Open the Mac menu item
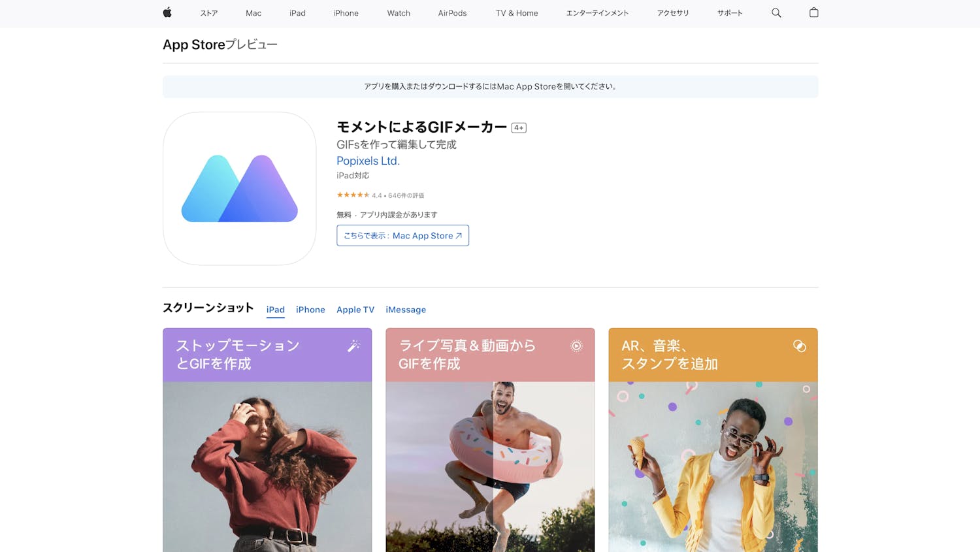The image size is (980, 552). (x=253, y=13)
